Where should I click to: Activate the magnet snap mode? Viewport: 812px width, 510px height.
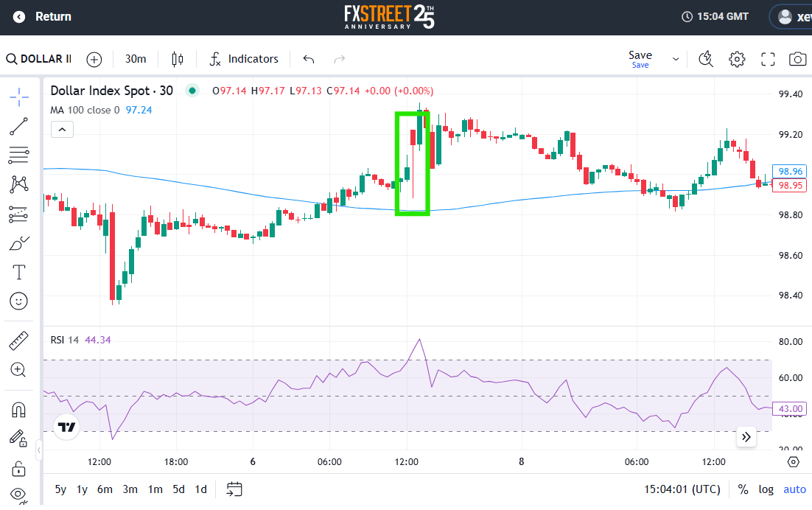[x=19, y=410]
